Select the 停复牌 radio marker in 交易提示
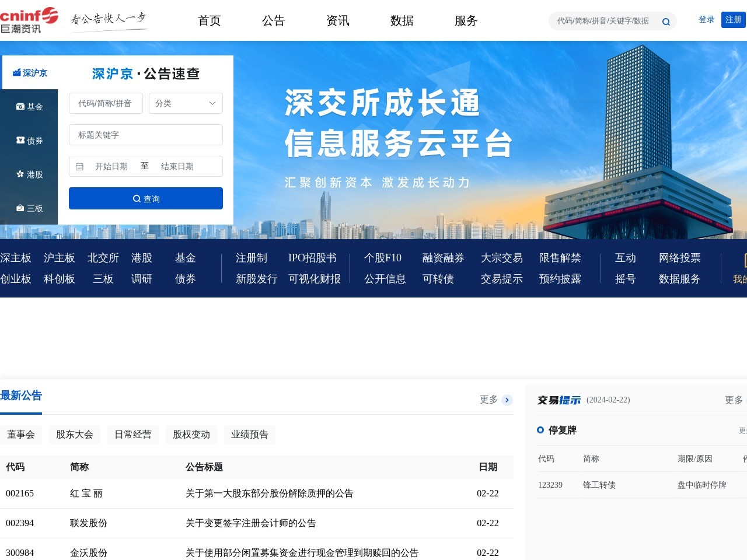747x560 pixels. (540, 430)
